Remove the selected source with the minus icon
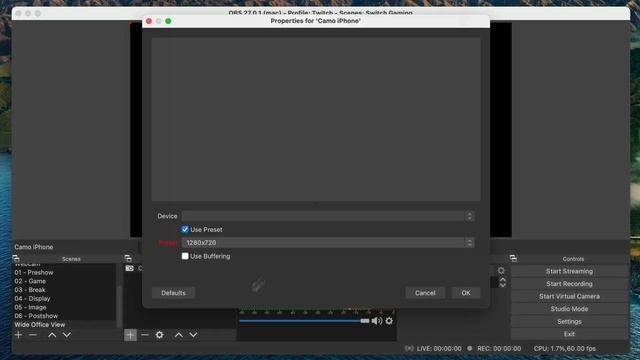The width and height of the screenshot is (640, 360). (145, 335)
